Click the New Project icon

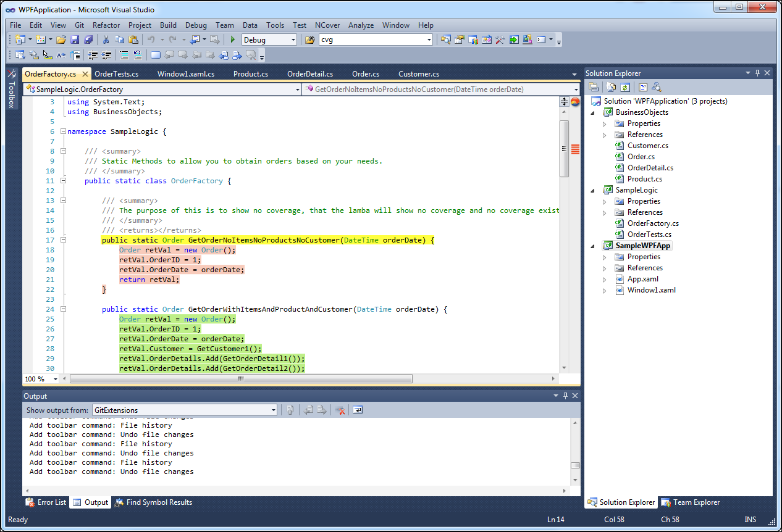(20, 39)
